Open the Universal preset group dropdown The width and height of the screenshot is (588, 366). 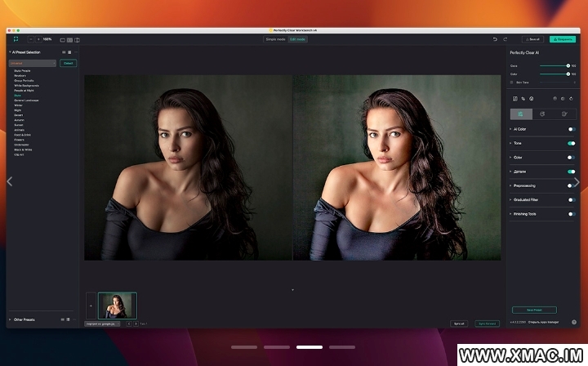coord(33,64)
